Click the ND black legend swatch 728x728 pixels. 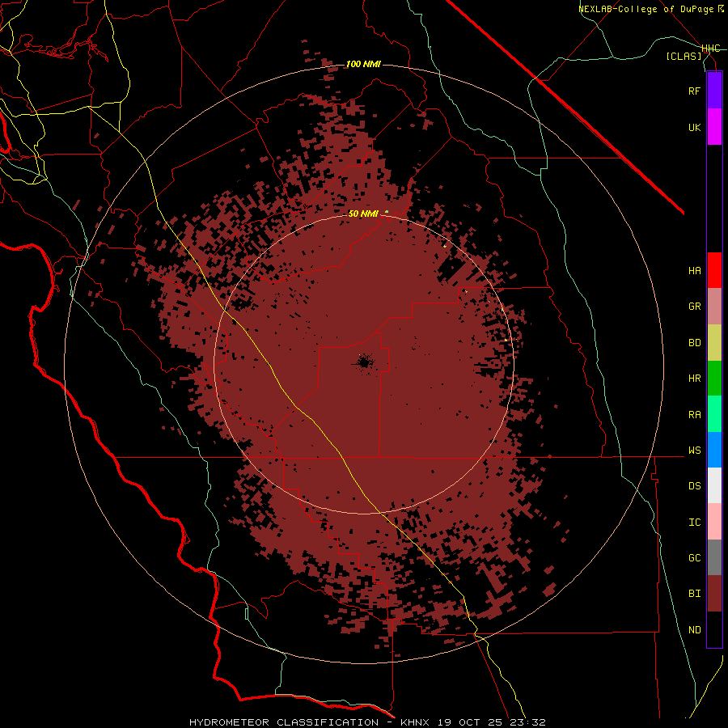point(714,629)
